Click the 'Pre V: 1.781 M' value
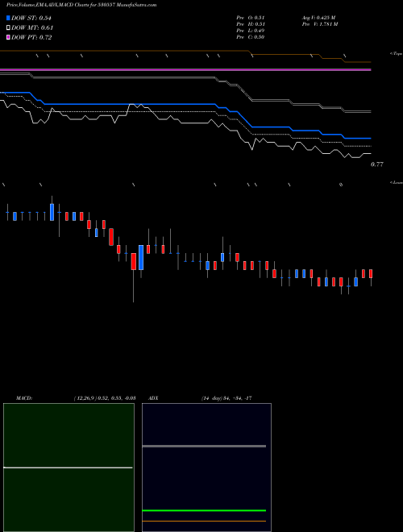 coord(320,24)
